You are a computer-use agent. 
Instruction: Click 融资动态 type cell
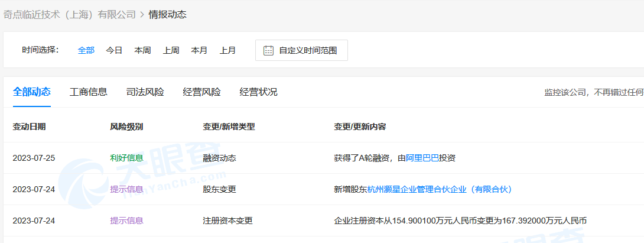pyautogui.click(x=219, y=158)
